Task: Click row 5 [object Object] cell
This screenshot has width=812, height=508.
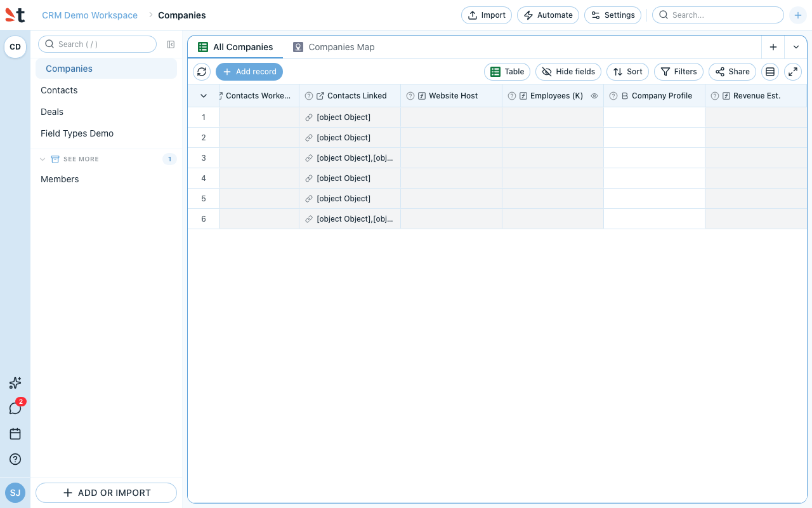Action: (350, 199)
